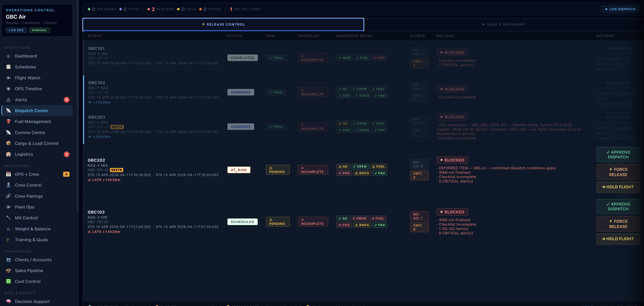The image size is (644, 306).
Task: Open the Fuel Management pump icon
Action: tap(8, 121)
